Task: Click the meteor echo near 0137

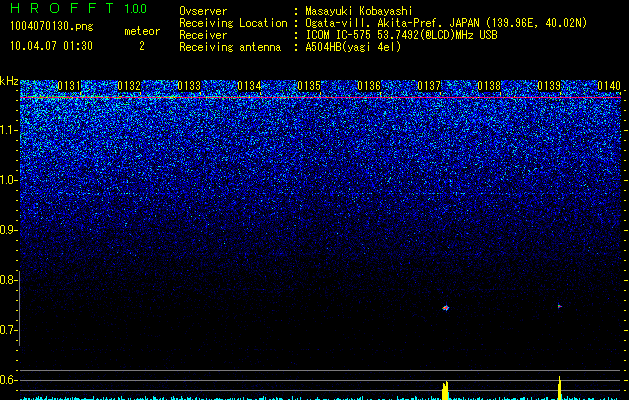Action: pyautogui.click(x=445, y=308)
